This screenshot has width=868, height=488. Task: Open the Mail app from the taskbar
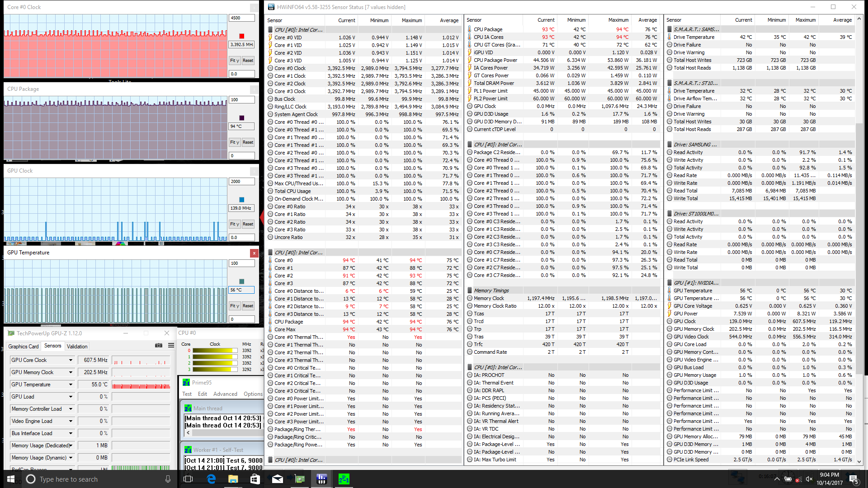pyautogui.click(x=277, y=479)
